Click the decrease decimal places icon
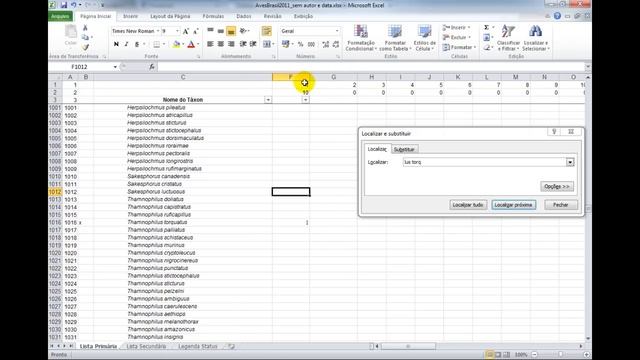The image size is (640, 360). [336, 44]
